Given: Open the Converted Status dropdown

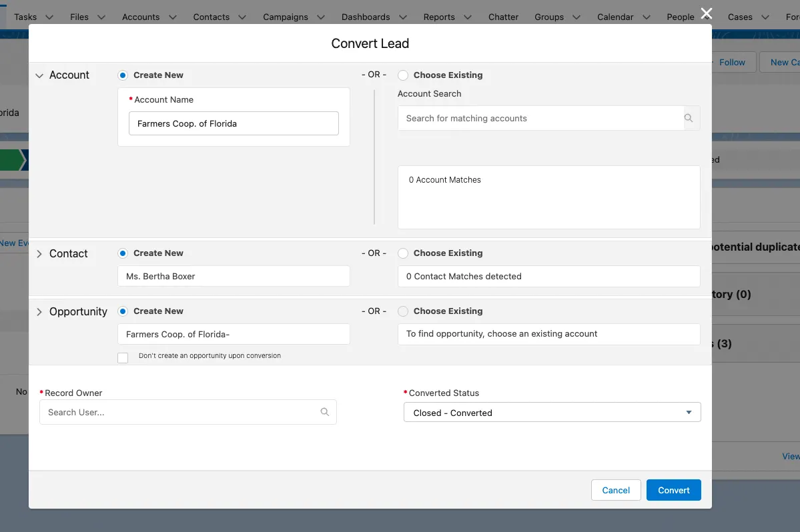Looking at the screenshot, I should [x=552, y=412].
